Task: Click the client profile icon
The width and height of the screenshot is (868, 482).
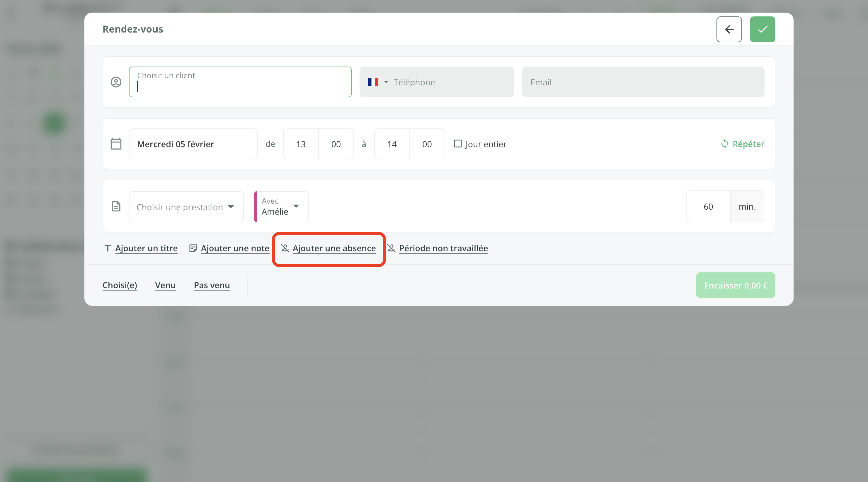Action: click(116, 82)
